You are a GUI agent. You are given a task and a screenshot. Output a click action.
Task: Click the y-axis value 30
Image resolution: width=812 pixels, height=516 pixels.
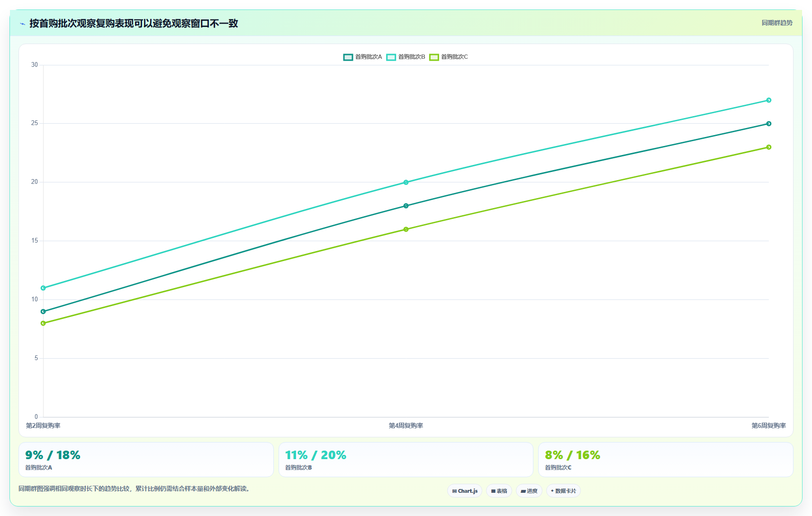coord(35,65)
